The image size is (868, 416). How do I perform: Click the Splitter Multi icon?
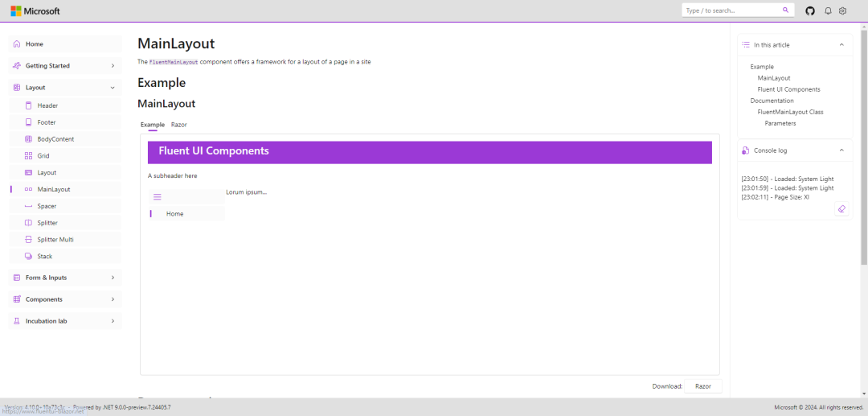point(29,239)
